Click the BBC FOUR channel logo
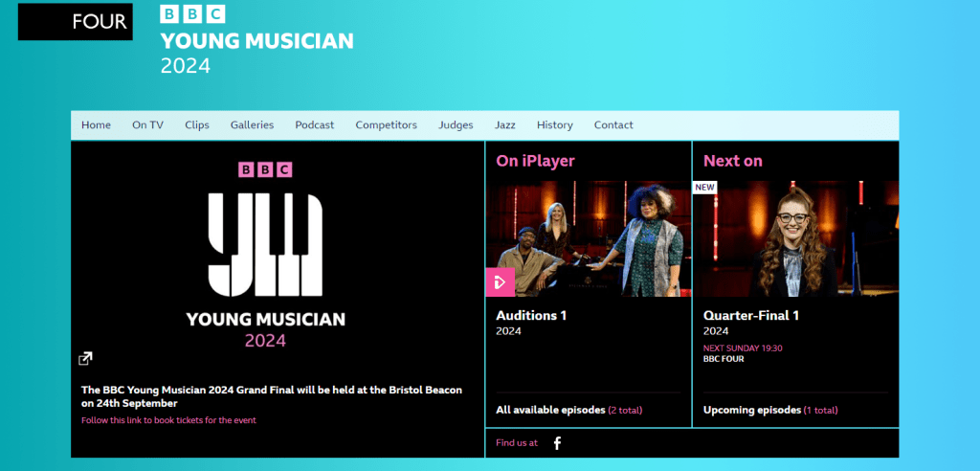Screen dimensions: 980x471 76,21
